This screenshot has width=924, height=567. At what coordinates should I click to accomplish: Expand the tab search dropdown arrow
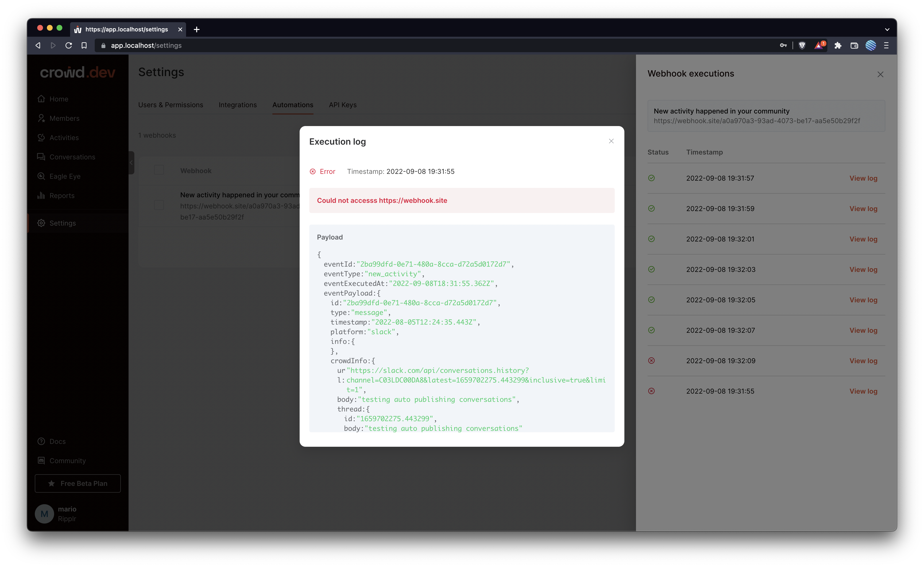(x=887, y=29)
